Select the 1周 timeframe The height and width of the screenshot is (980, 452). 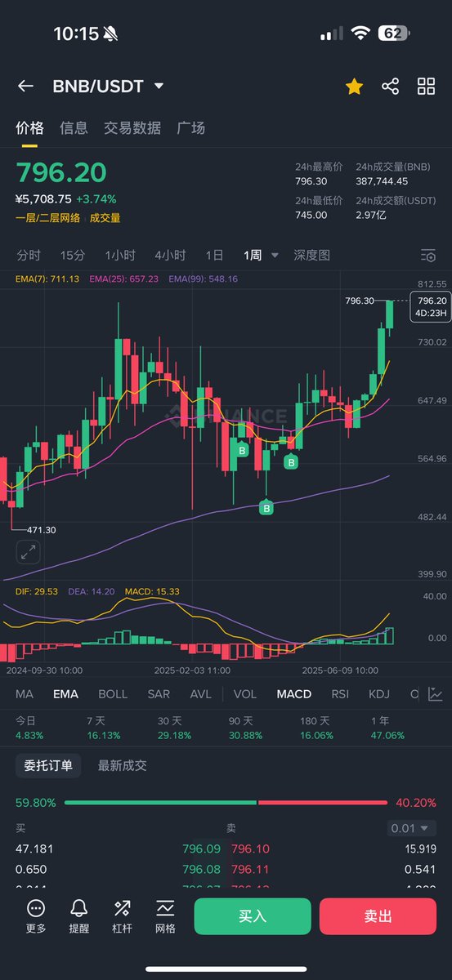[253, 256]
